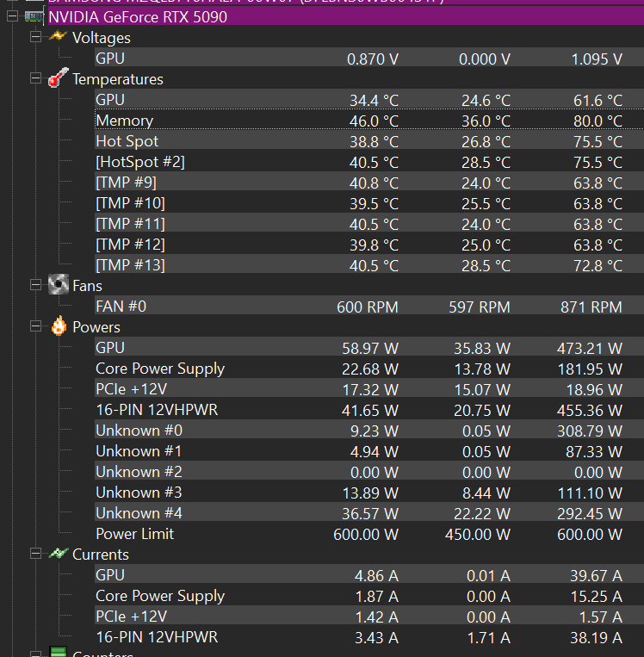The image size is (644, 657).
Task: Collapse the Voltages group
Action: pos(35,37)
